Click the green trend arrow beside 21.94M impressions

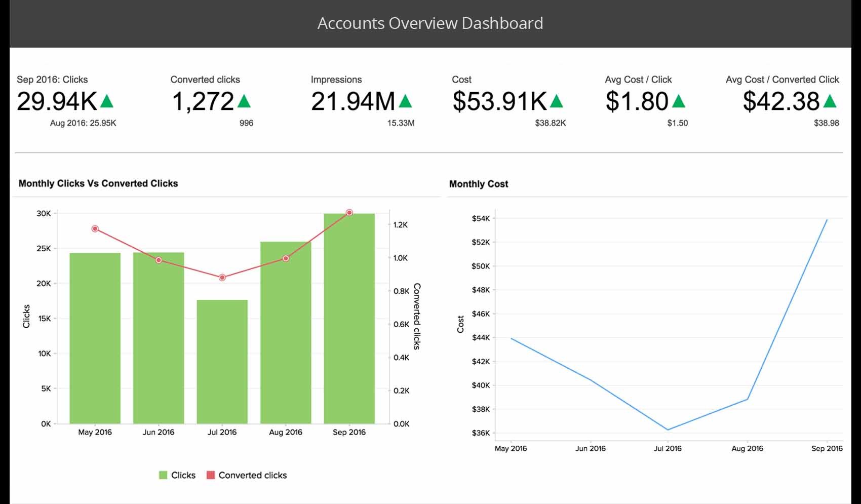[x=405, y=101]
